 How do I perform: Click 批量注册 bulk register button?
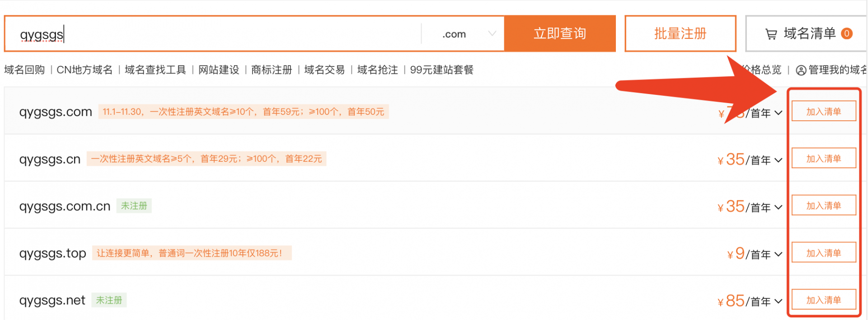pos(680,33)
